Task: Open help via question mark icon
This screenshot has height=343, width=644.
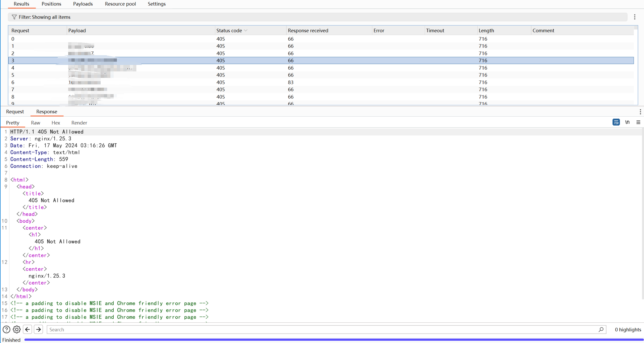Action: click(x=6, y=329)
